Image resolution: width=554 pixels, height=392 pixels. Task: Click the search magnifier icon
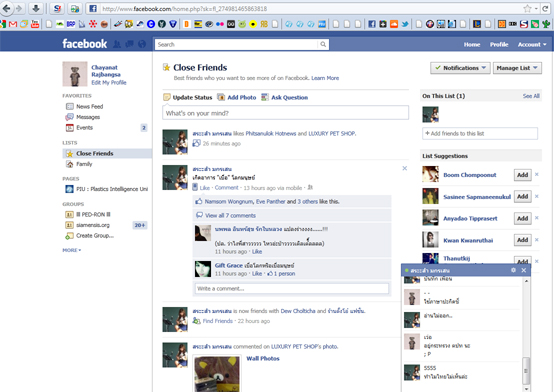click(x=323, y=44)
